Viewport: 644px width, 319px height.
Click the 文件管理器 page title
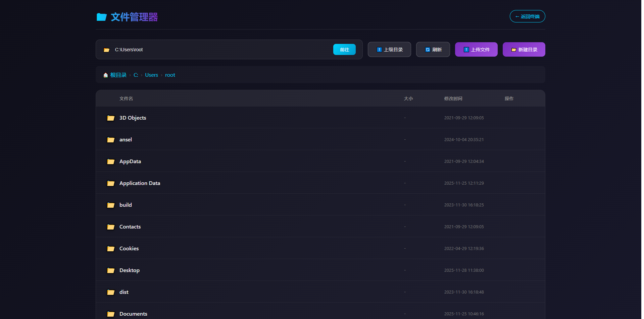134,17
